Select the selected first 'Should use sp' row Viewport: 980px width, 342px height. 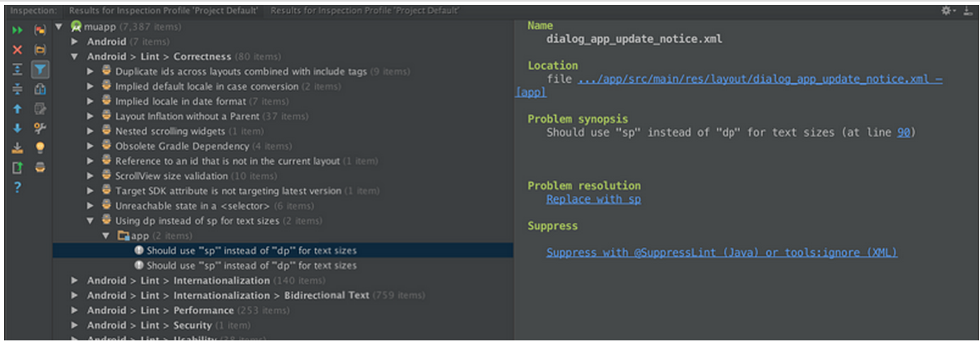tap(283, 251)
